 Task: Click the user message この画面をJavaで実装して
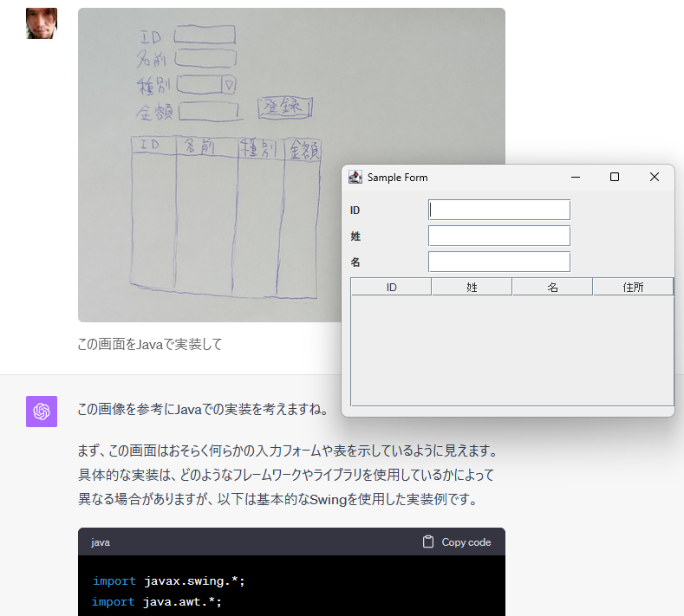click(x=150, y=345)
